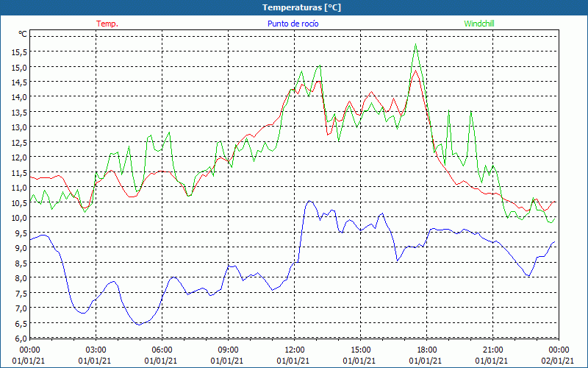Click the 8,0 y-axis value
The width and height of the screenshot is (588, 368).
point(21,278)
